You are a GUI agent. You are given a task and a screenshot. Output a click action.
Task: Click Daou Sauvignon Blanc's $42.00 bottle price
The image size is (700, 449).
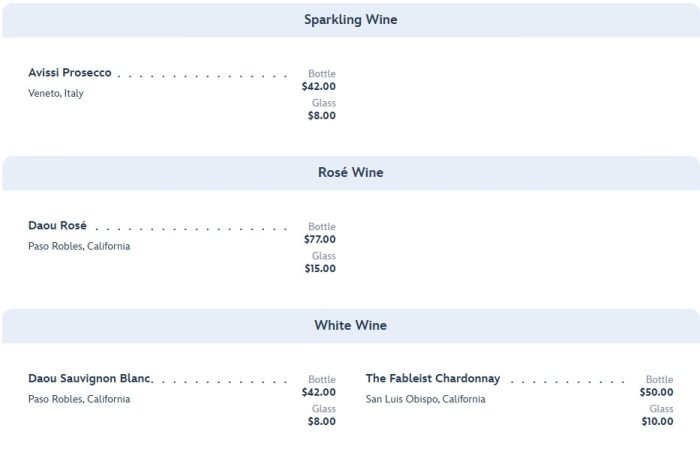click(319, 393)
